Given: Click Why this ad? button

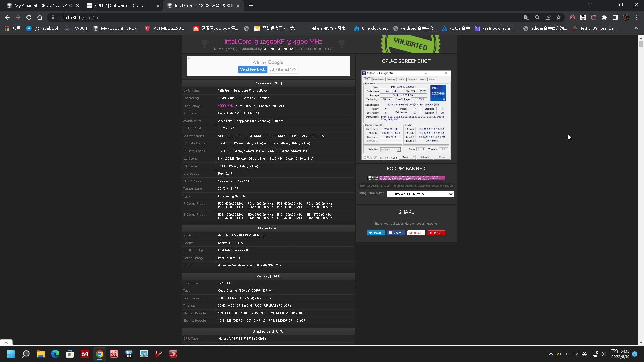Looking at the screenshot, I should pyautogui.click(x=282, y=69).
